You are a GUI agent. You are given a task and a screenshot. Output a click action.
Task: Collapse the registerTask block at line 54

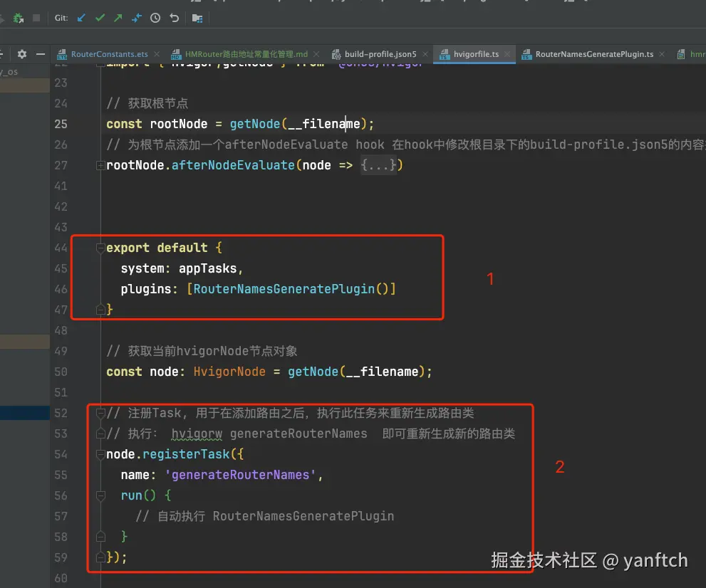click(x=100, y=454)
